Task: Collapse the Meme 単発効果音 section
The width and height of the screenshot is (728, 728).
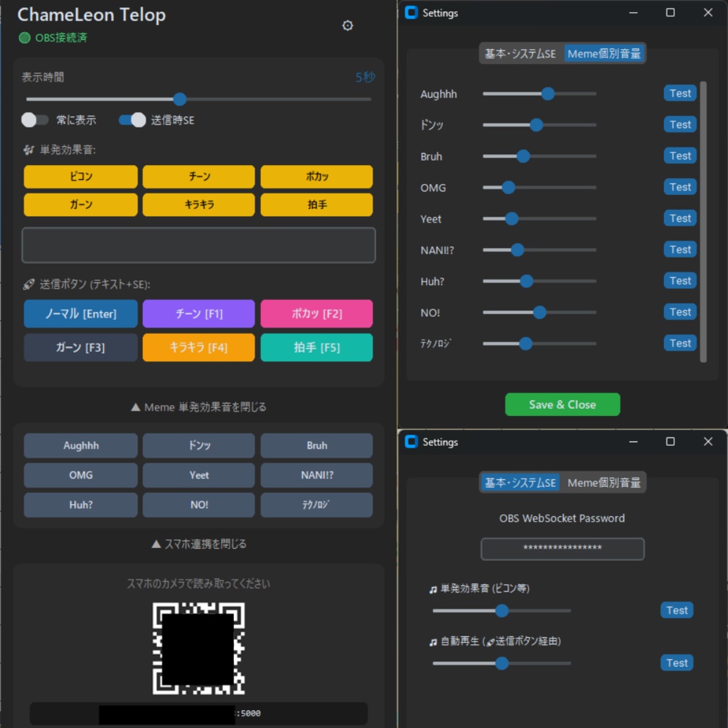Action: pos(199,407)
